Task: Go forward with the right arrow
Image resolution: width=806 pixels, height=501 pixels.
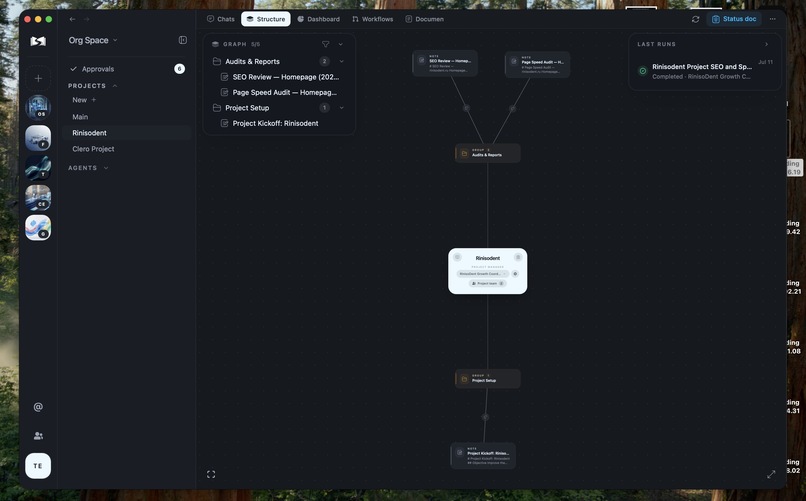Action: (86, 19)
